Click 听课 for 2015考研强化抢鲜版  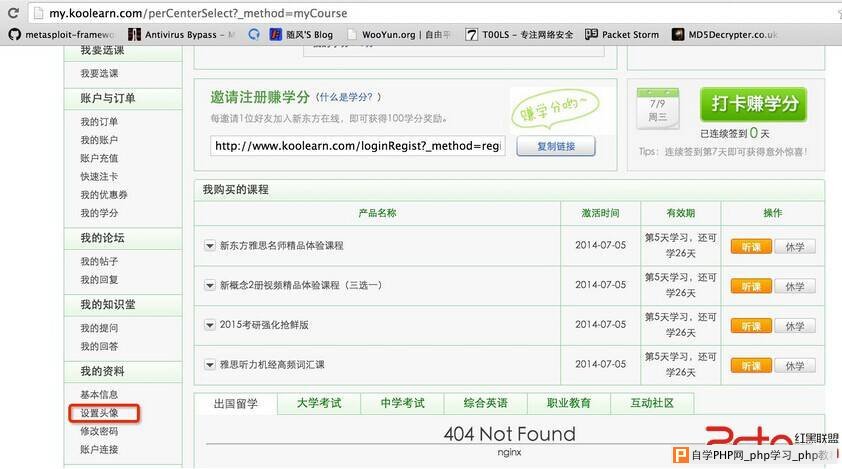[751, 326]
